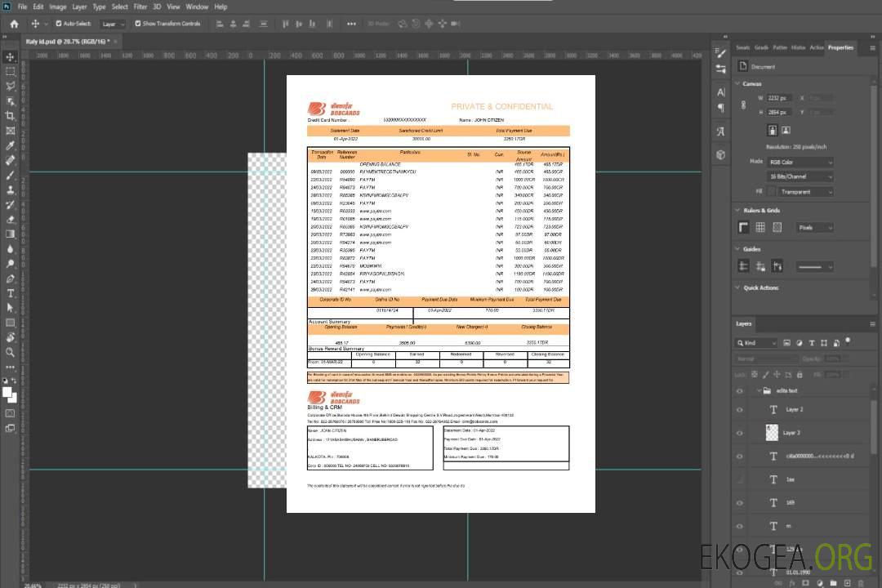Click the Home icon in options bar
The height and width of the screenshot is (588, 882).
point(14,24)
